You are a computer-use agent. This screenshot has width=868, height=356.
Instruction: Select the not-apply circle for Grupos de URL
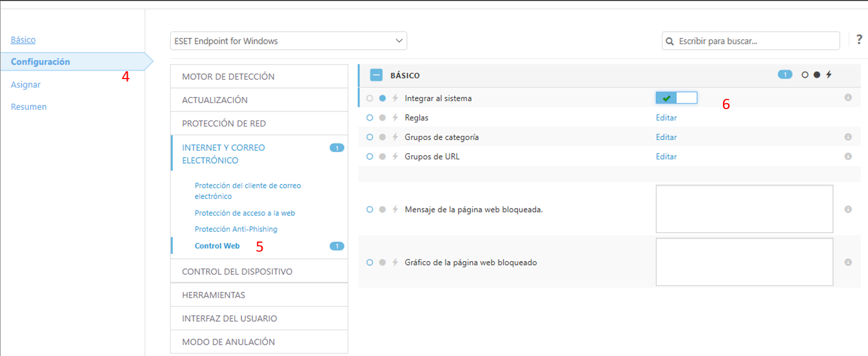click(370, 156)
